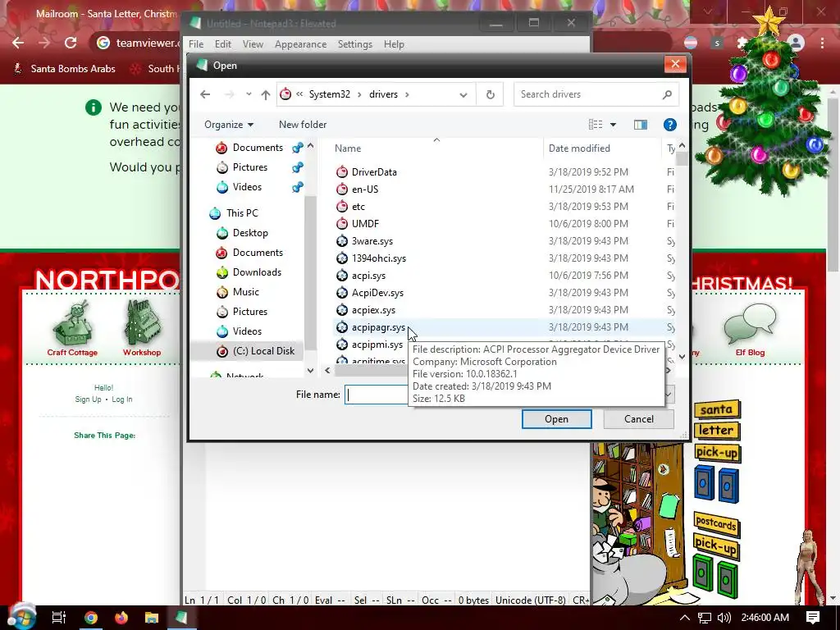Viewport: 840px width, 630px height.
Task: Open the change view options dropdown
Action: coord(614,125)
